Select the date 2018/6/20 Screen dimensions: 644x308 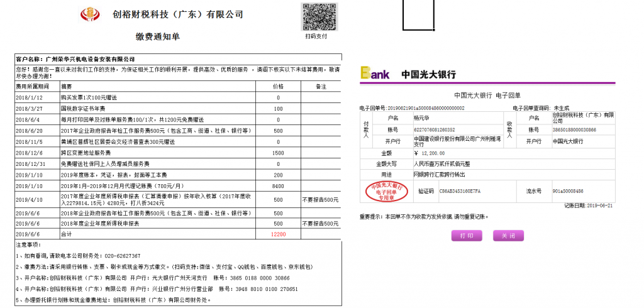(x=29, y=131)
